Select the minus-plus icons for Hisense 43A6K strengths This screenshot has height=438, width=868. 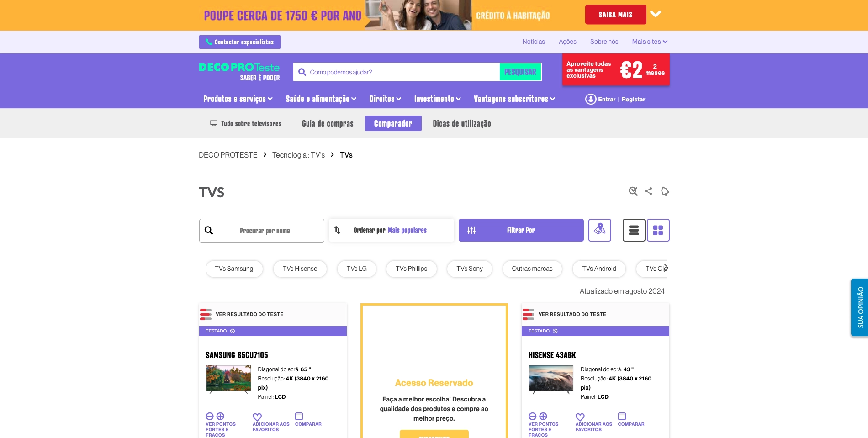pos(537,417)
